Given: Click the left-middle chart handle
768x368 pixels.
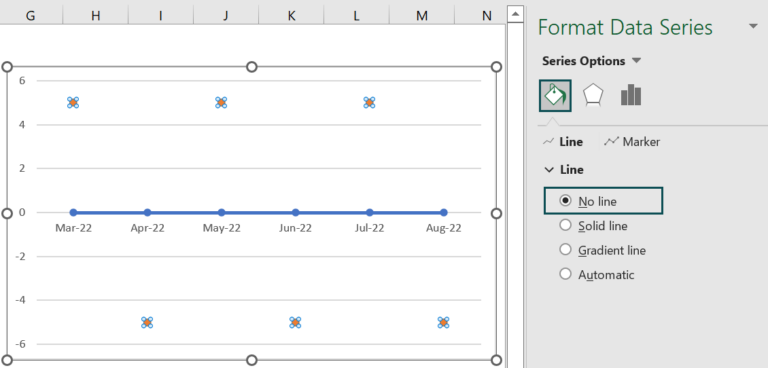Looking at the screenshot, I should click(x=7, y=213).
